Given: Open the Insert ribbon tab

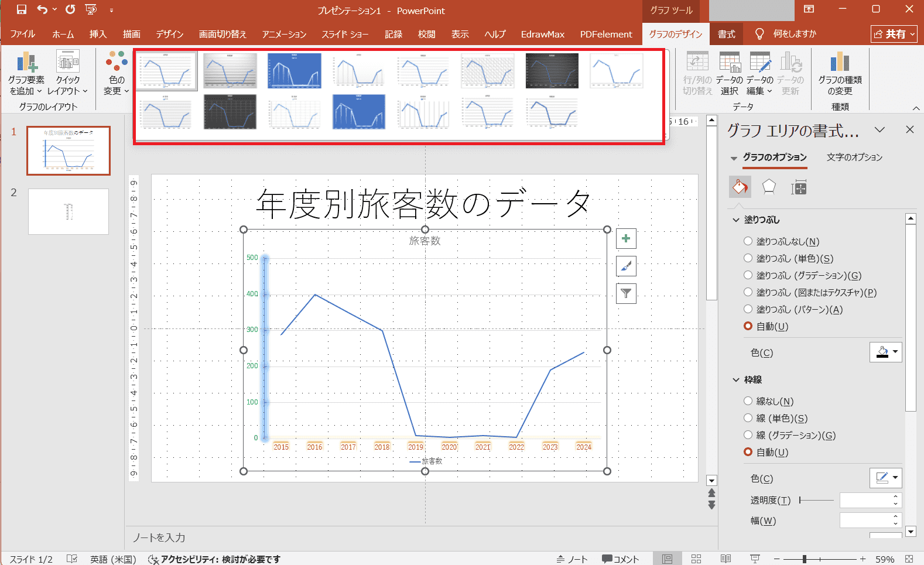Looking at the screenshot, I should point(98,34).
